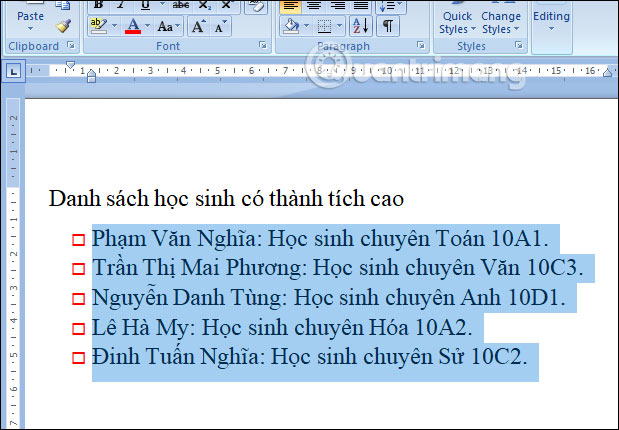Toggle italic formatting
Viewport: 619px width, 430px height.
point(121,5)
